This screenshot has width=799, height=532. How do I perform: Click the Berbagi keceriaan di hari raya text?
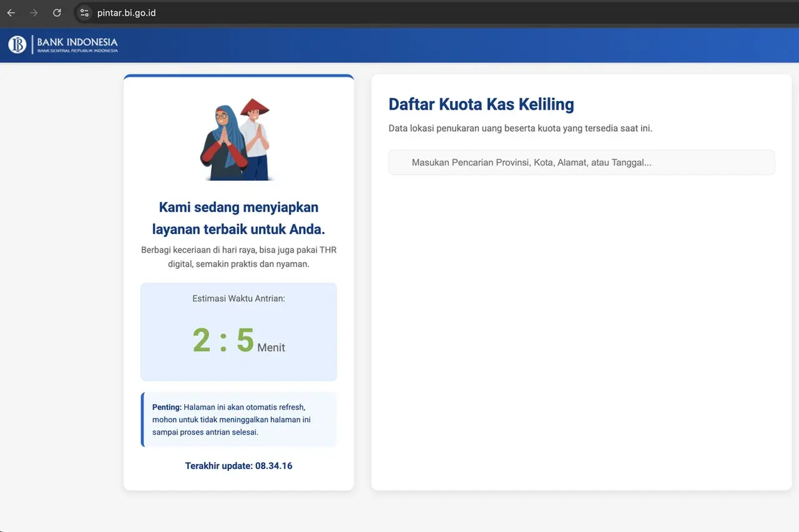pyautogui.click(x=238, y=256)
